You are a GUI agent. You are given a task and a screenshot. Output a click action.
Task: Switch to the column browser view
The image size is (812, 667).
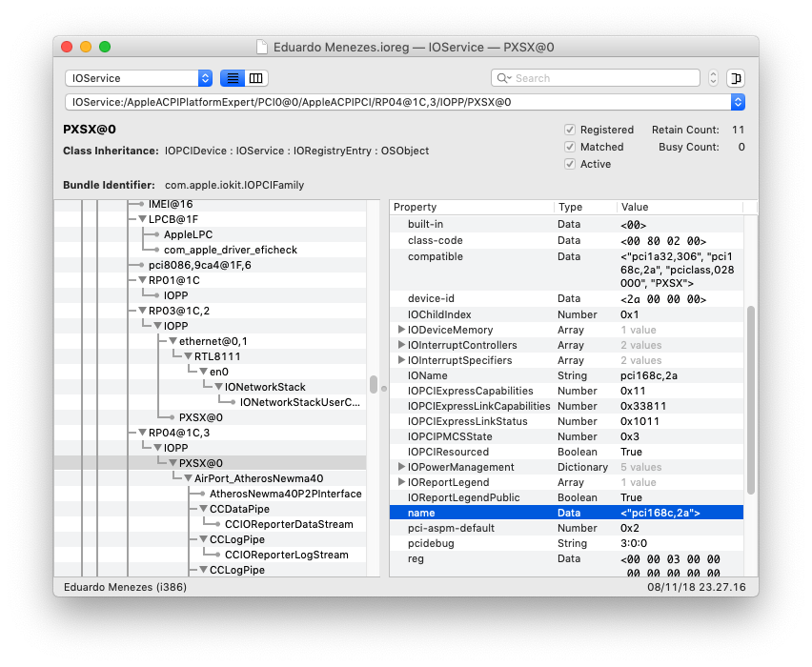point(255,78)
